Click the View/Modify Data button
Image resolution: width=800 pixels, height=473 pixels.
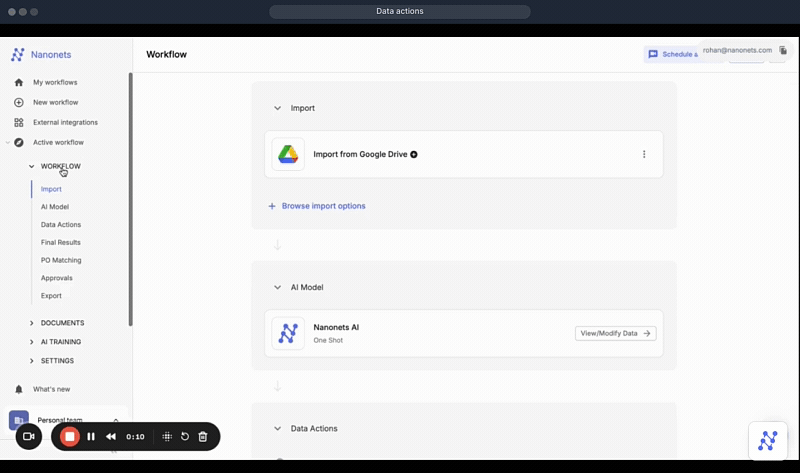coord(615,333)
